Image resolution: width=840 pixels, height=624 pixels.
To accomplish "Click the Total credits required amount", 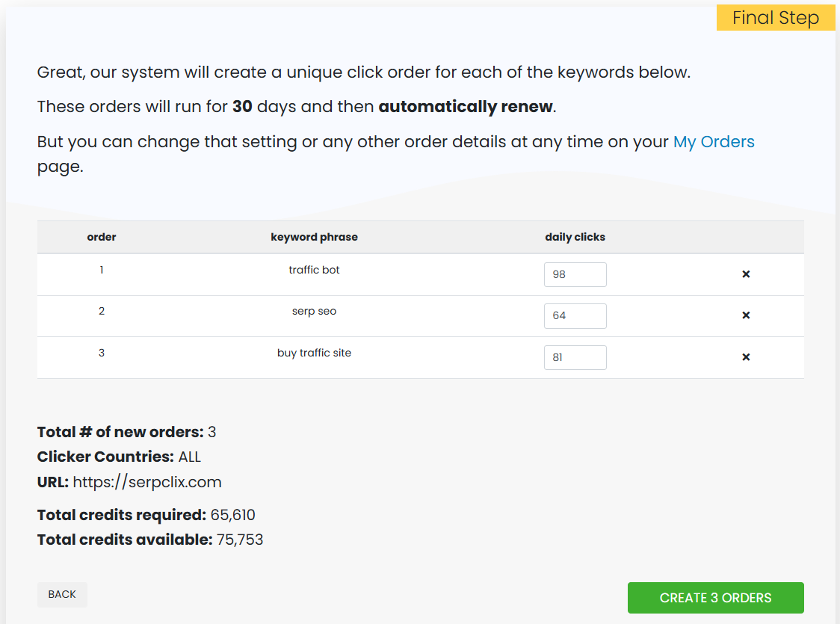I will [x=233, y=514].
